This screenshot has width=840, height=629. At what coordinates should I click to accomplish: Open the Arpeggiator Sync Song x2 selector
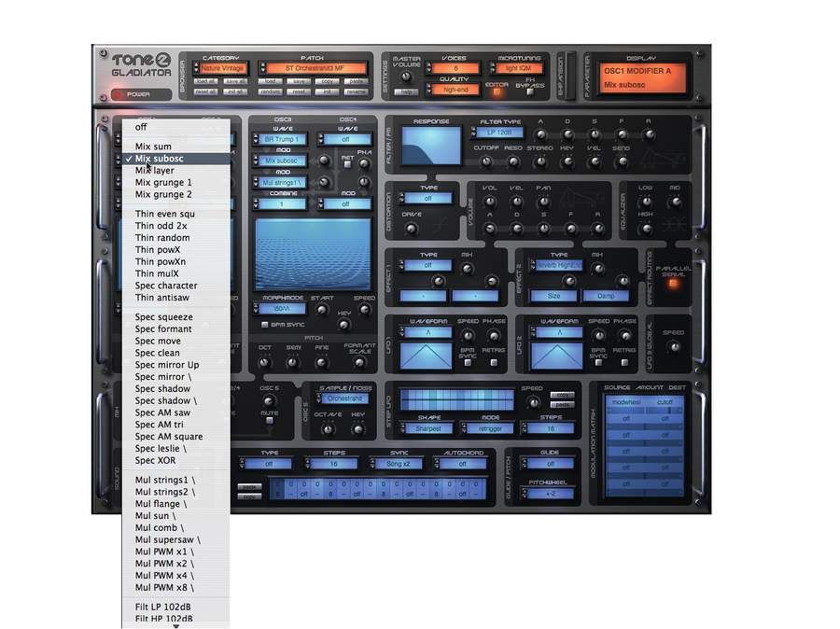tap(397, 464)
